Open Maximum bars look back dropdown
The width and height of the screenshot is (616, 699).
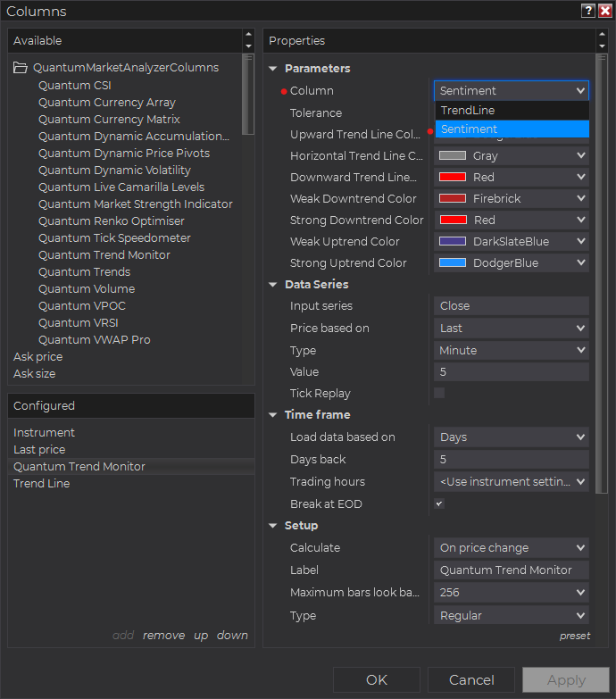pos(512,592)
